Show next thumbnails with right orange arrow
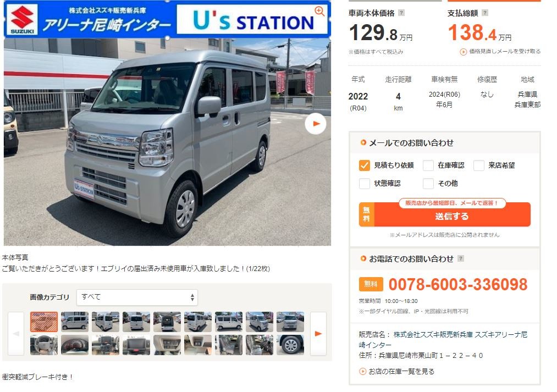Viewport: 557px width, 392px height. coord(318,333)
